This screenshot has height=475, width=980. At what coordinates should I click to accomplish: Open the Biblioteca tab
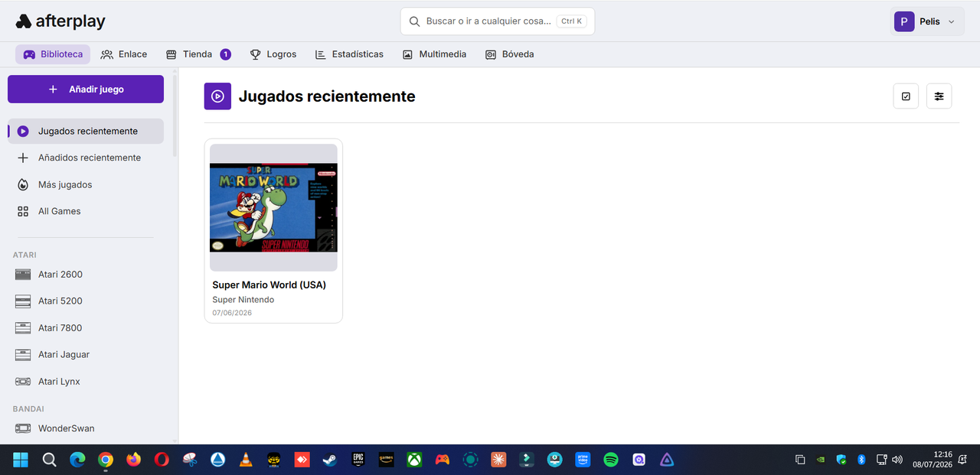click(53, 54)
